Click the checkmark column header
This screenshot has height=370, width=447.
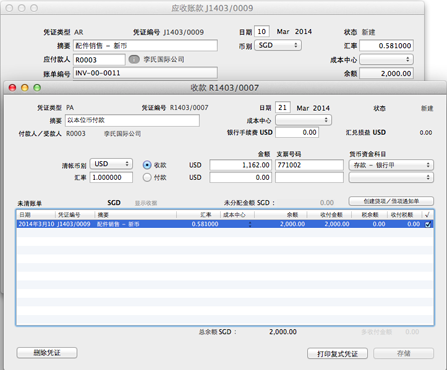tap(427, 215)
